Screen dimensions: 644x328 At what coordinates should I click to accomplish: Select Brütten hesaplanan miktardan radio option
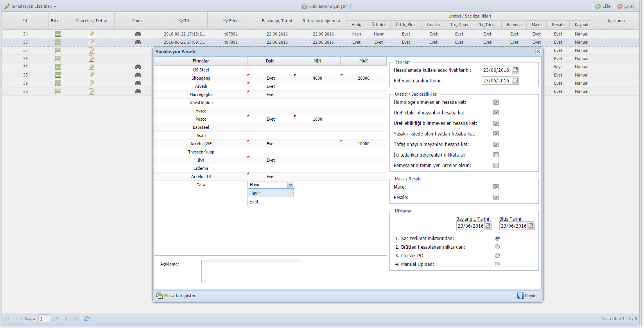pos(497,247)
